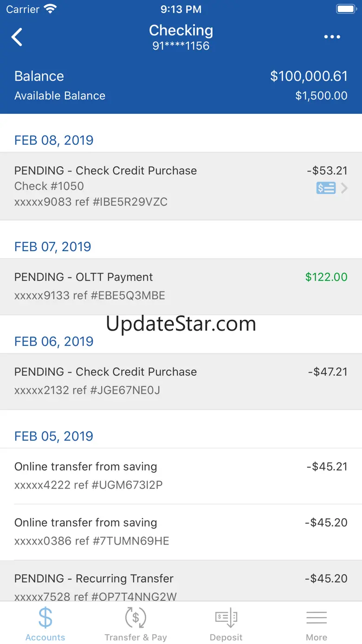The height and width of the screenshot is (644, 362).
Task: Tap the Checking account title
Action: point(181,30)
